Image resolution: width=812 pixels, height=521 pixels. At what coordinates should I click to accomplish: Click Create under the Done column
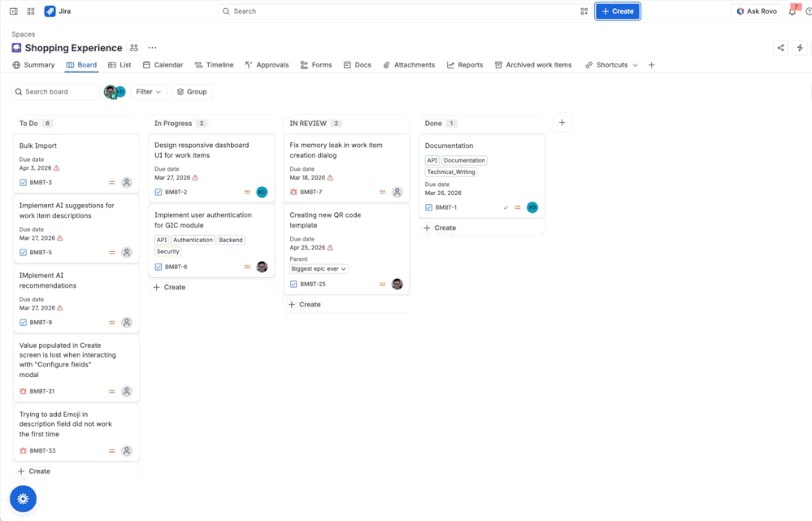tap(440, 228)
